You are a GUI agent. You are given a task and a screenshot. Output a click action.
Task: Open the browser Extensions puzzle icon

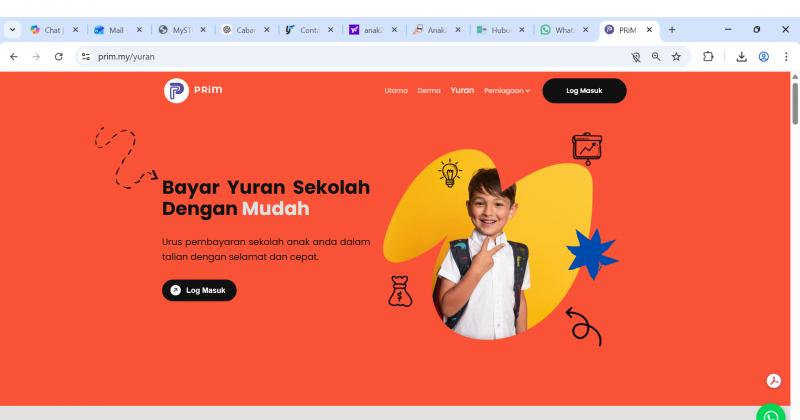708,57
